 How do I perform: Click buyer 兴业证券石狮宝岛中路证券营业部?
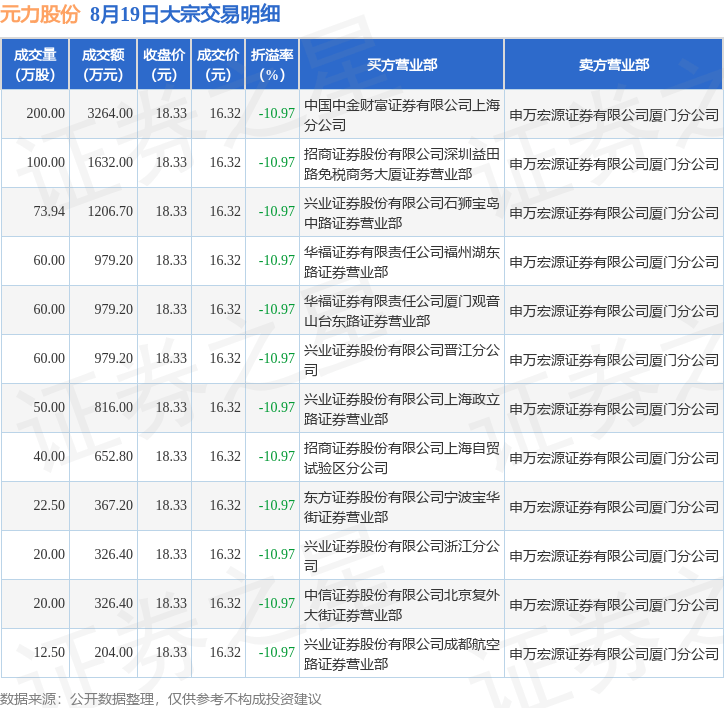pos(402,213)
